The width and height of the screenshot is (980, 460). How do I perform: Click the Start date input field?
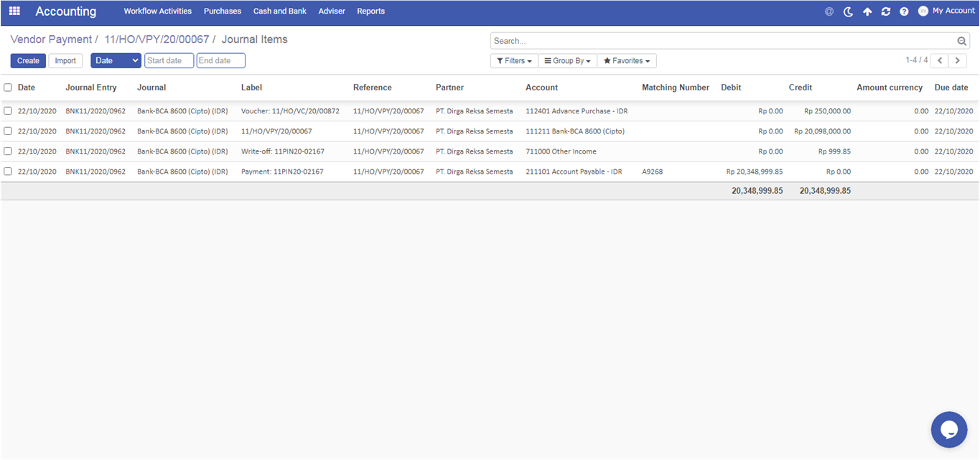[169, 61]
